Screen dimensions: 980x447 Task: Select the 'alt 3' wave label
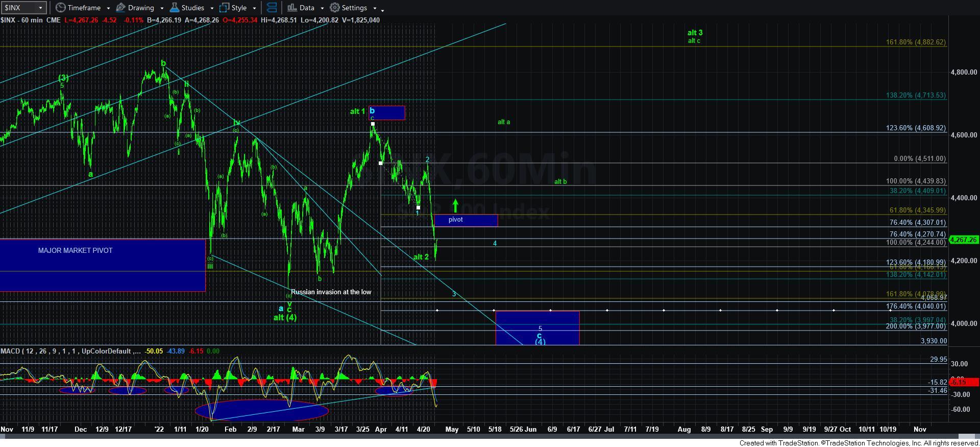tap(695, 33)
